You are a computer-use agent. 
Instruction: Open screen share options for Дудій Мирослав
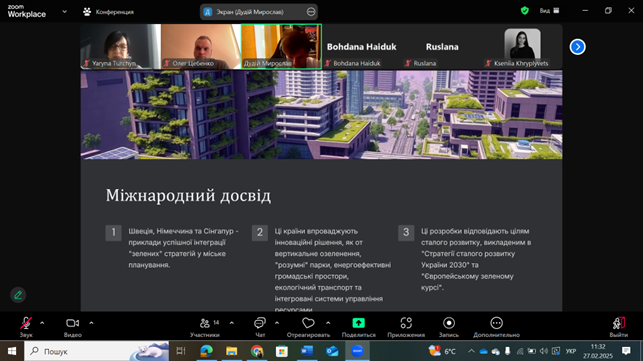[311, 12]
